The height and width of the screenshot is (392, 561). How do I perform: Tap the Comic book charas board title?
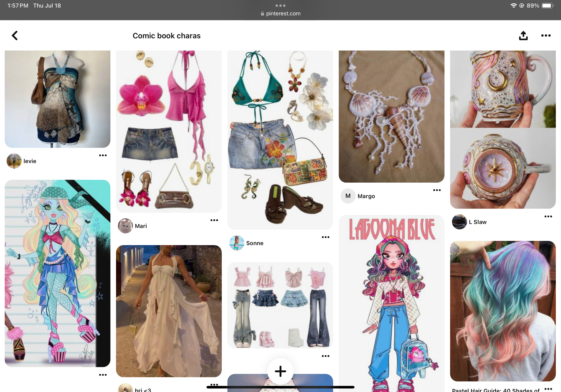pos(166,36)
